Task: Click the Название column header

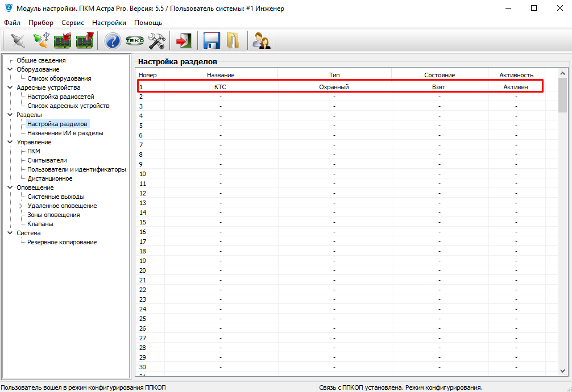Action: [221, 75]
